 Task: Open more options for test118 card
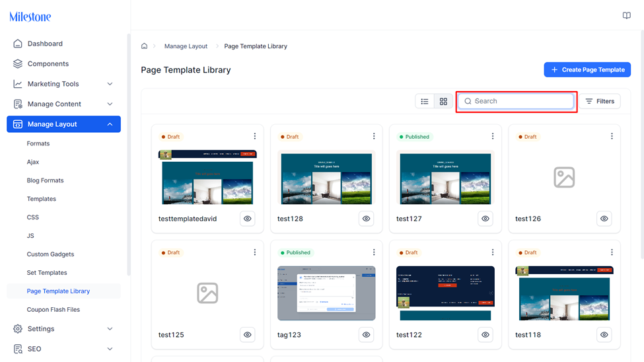point(612,252)
